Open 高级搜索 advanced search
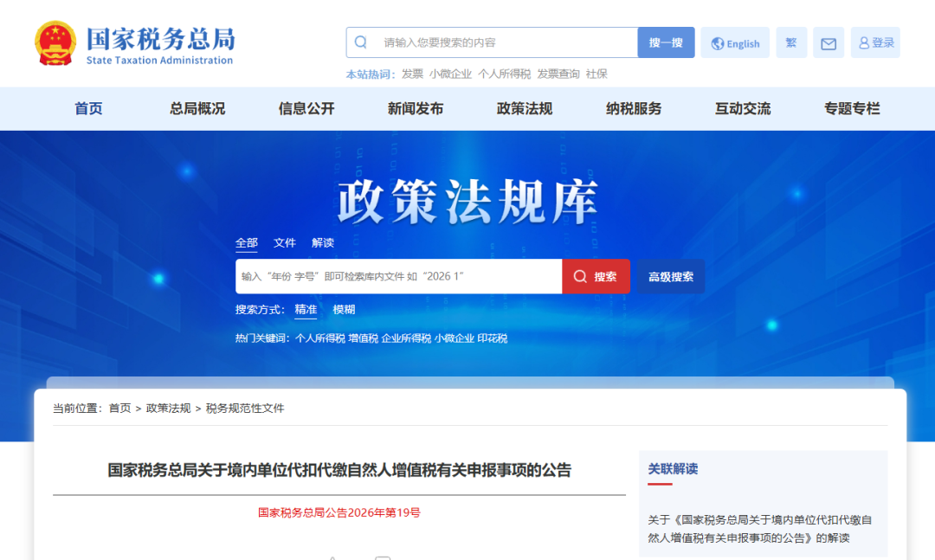The height and width of the screenshot is (560, 935). point(671,276)
